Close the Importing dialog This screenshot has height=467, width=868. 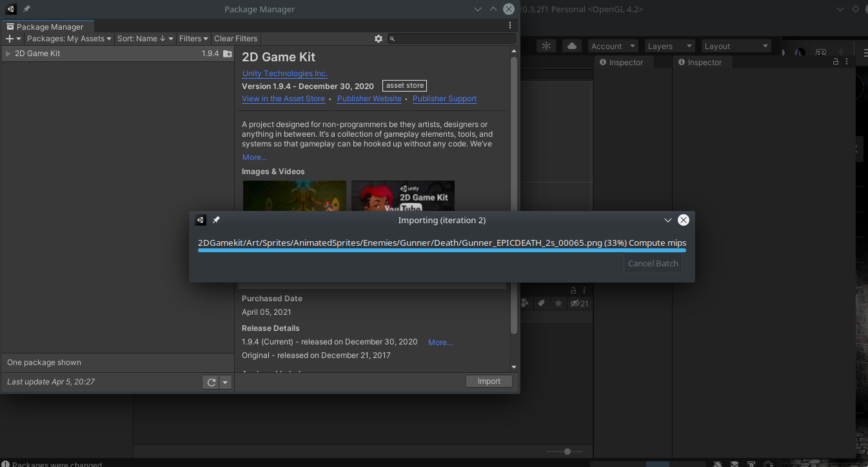click(684, 220)
